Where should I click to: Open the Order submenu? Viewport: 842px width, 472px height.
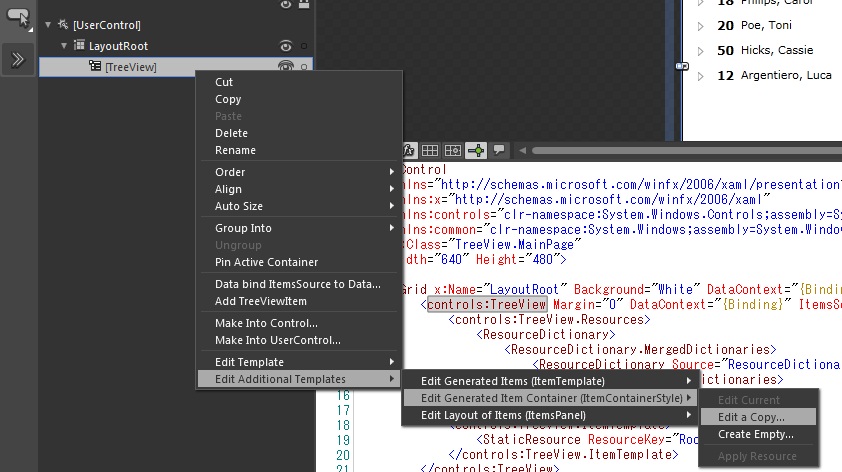pyautogui.click(x=299, y=172)
